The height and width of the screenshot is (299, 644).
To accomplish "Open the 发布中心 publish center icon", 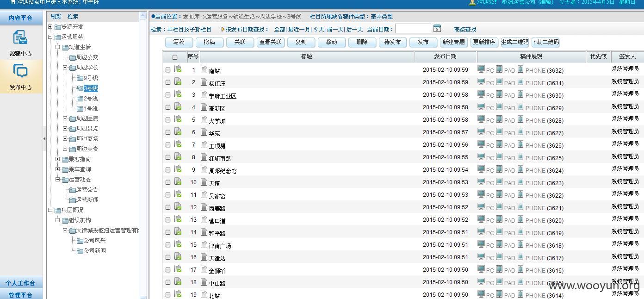I will pyautogui.click(x=20, y=71).
